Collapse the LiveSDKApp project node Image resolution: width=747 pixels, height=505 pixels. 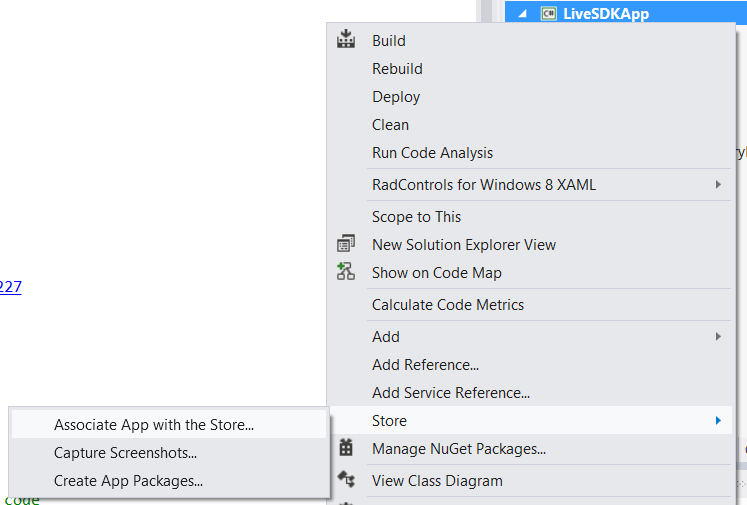coord(523,13)
